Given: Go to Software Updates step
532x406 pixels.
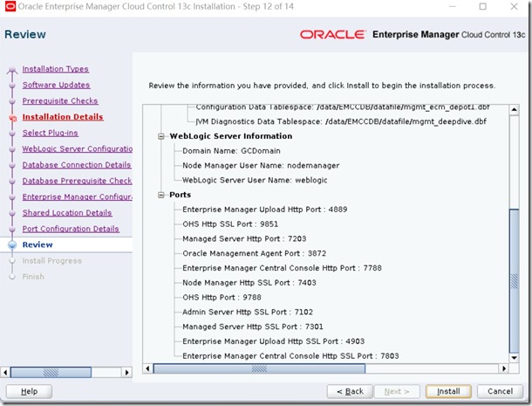Looking at the screenshot, I should click(x=56, y=85).
